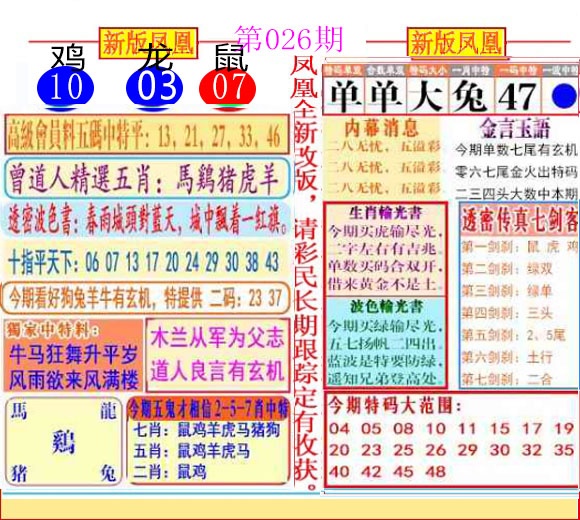
Task: Click the 今期看好狗兔羊牛有玄机 box
Action: [146, 298]
